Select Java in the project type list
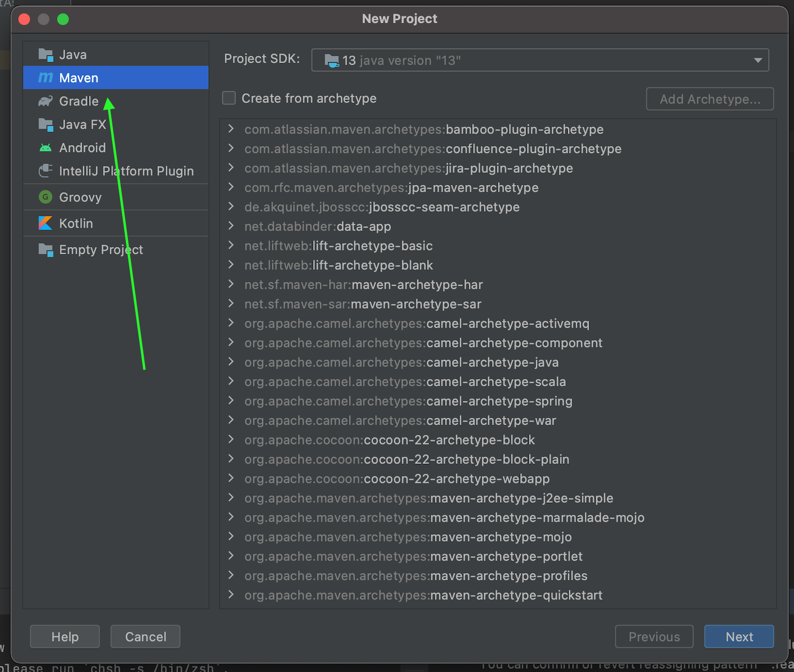The height and width of the screenshot is (672, 794). 116,54
